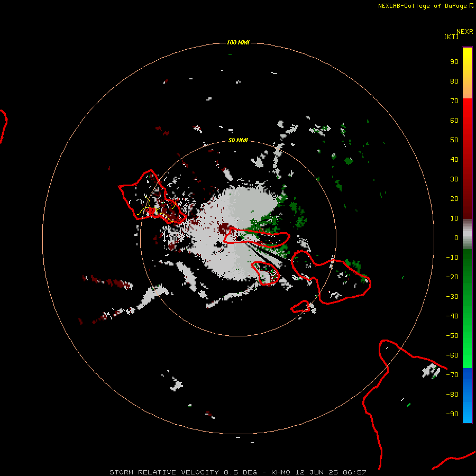This screenshot has width=476, height=476.
Task: Click the -60 value on velocity scale
Action: 452,355
